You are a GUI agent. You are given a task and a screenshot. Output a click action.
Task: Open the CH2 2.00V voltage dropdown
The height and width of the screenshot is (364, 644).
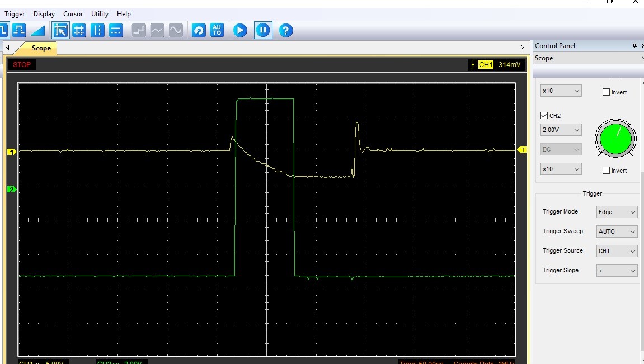point(561,130)
